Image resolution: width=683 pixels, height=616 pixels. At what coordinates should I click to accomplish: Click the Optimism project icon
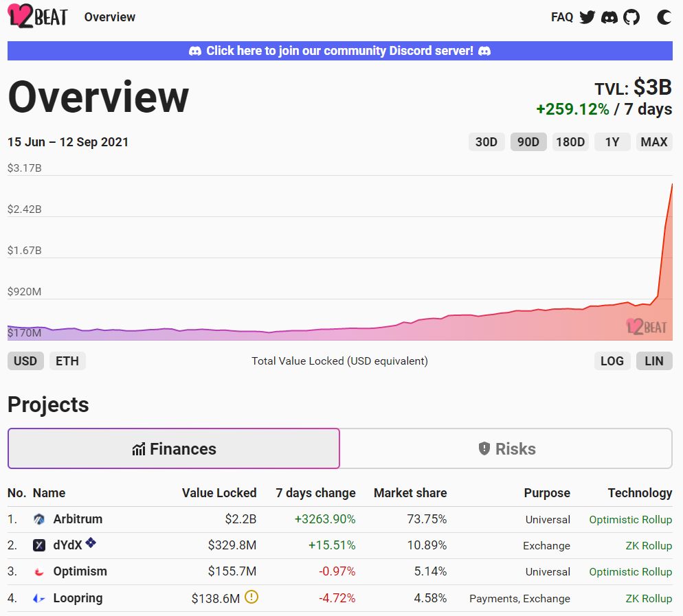(39, 572)
